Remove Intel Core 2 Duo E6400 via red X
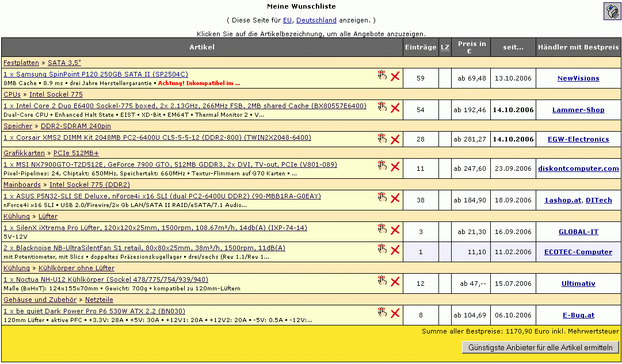The image size is (622, 364). click(x=395, y=108)
